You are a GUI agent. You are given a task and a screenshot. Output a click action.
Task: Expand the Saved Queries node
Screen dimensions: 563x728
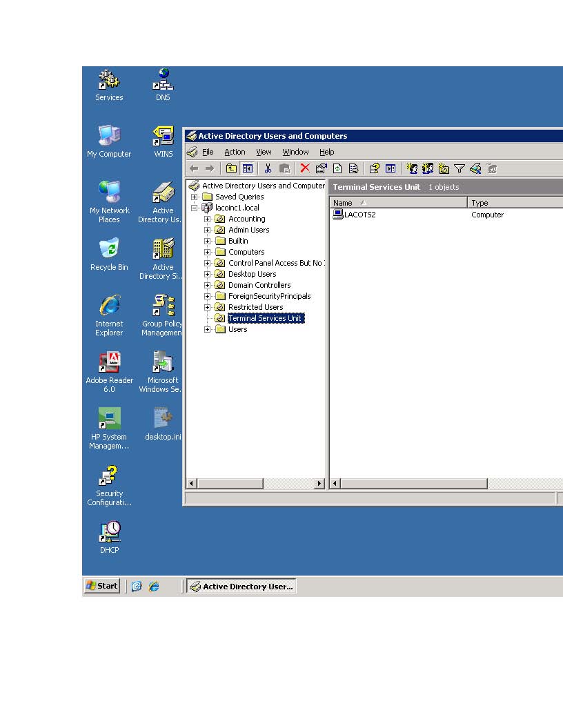tap(193, 196)
